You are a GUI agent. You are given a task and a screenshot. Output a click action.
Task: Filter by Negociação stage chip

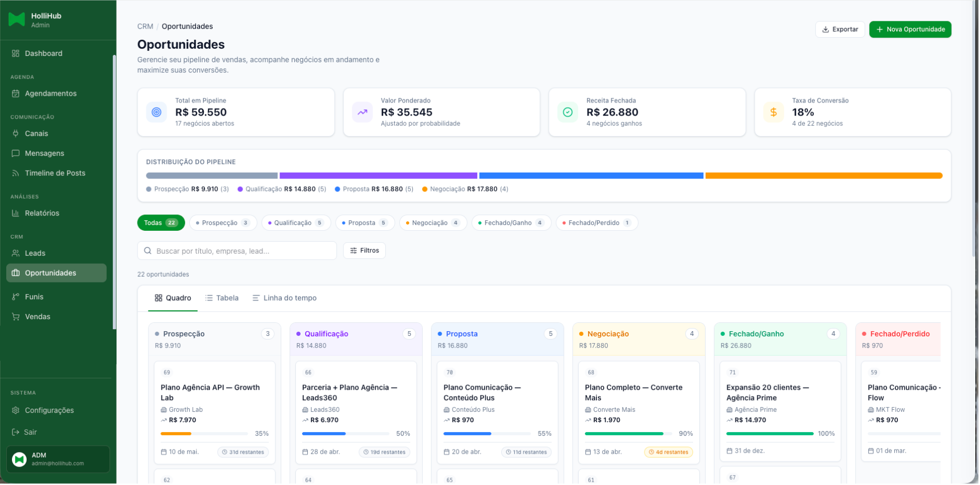tap(433, 223)
